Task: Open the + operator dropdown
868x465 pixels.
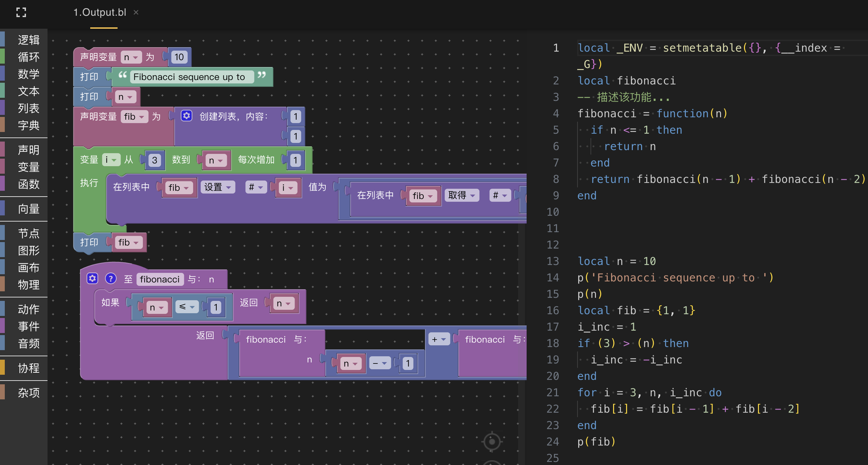Action: click(439, 339)
